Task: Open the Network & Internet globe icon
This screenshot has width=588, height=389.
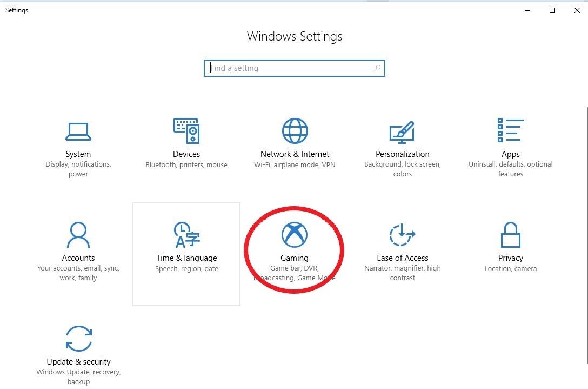Action: 295,131
